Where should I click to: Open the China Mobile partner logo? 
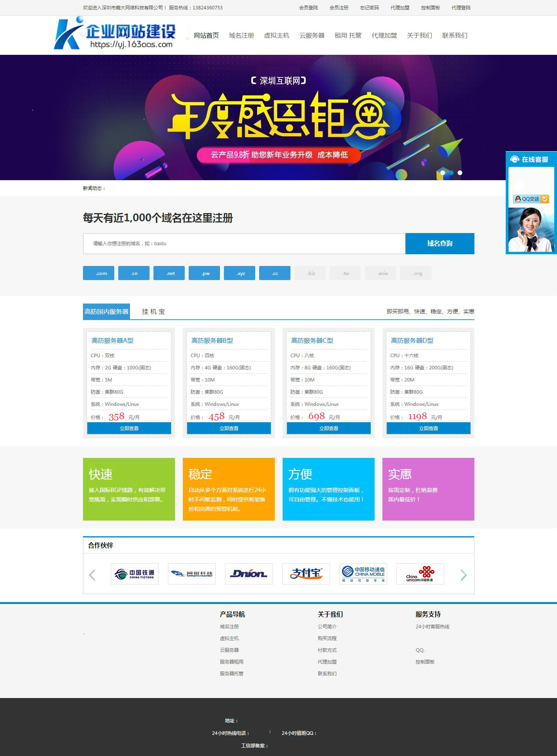[x=363, y=574]
